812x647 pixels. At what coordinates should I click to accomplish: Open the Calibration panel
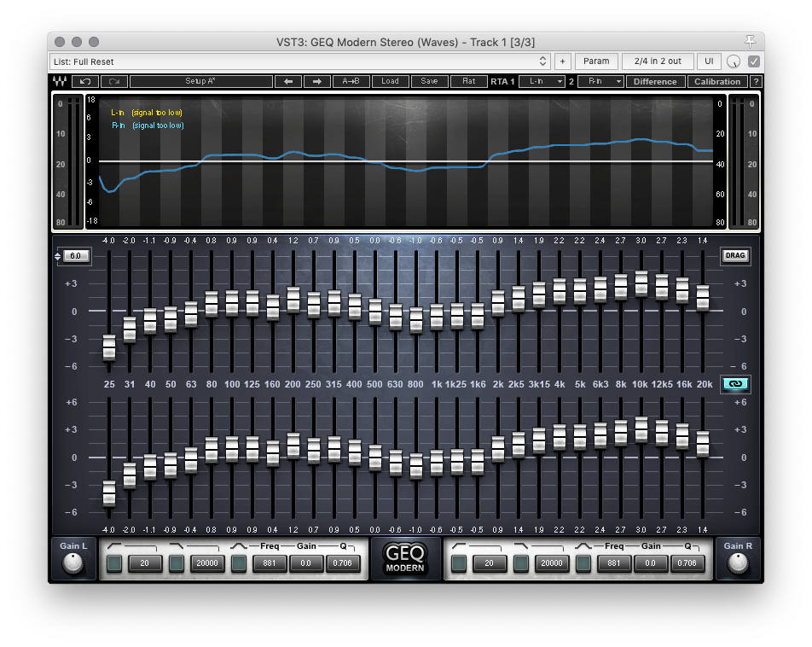(719, 81)
